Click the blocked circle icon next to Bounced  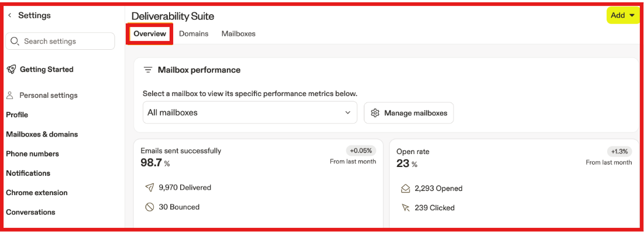pyautogui.click(x=150, y=207)
